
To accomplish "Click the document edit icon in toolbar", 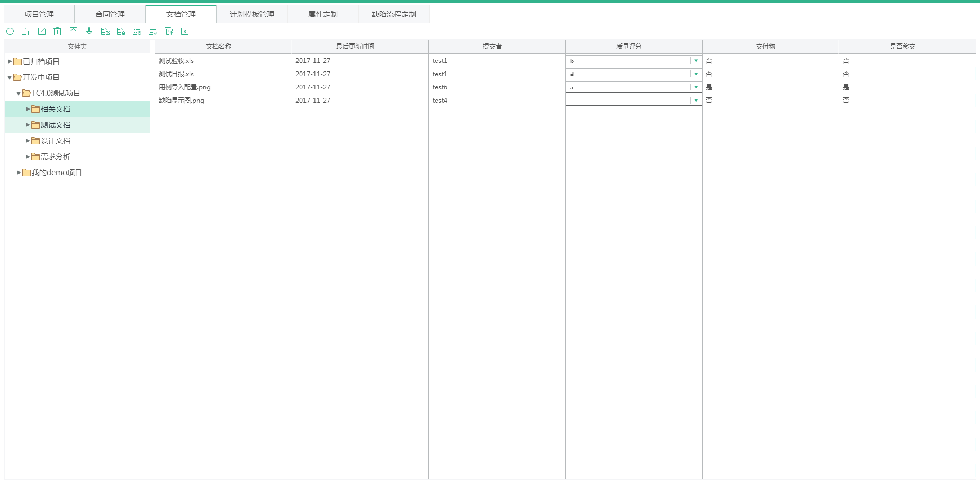I will tap(105, 31).
